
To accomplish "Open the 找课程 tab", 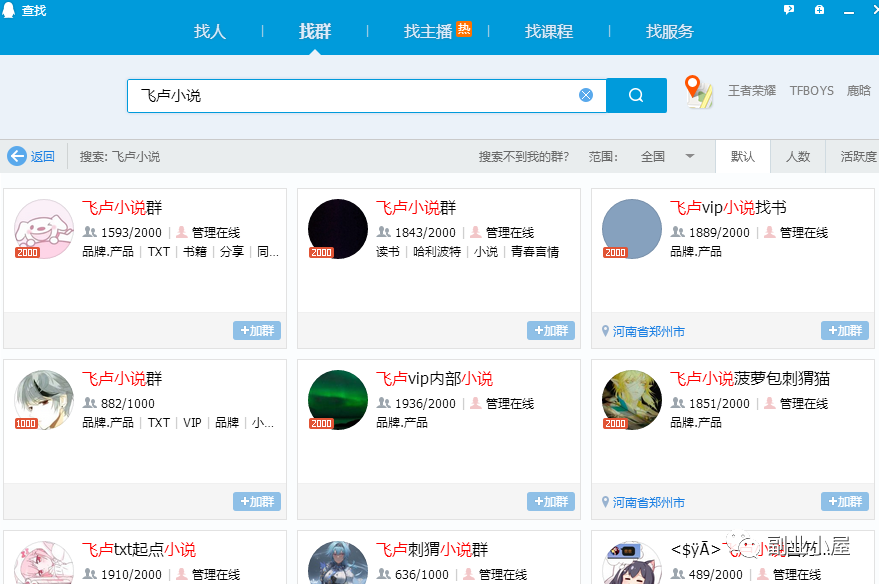I will (548, 31).
